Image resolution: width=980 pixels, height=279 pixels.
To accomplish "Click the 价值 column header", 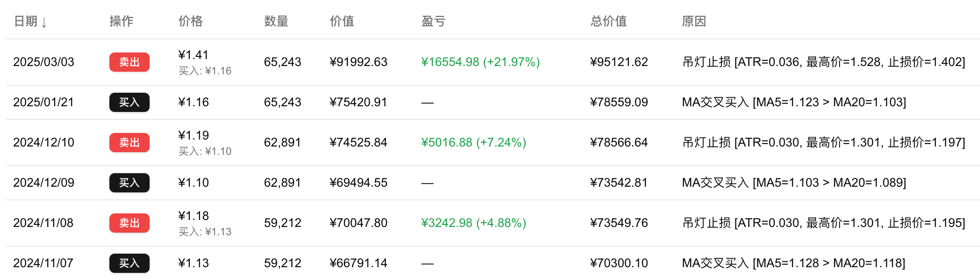I will (342, 21).
